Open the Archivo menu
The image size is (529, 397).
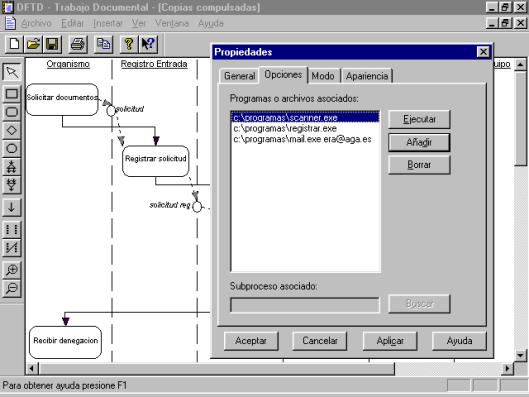click(36, 23)
